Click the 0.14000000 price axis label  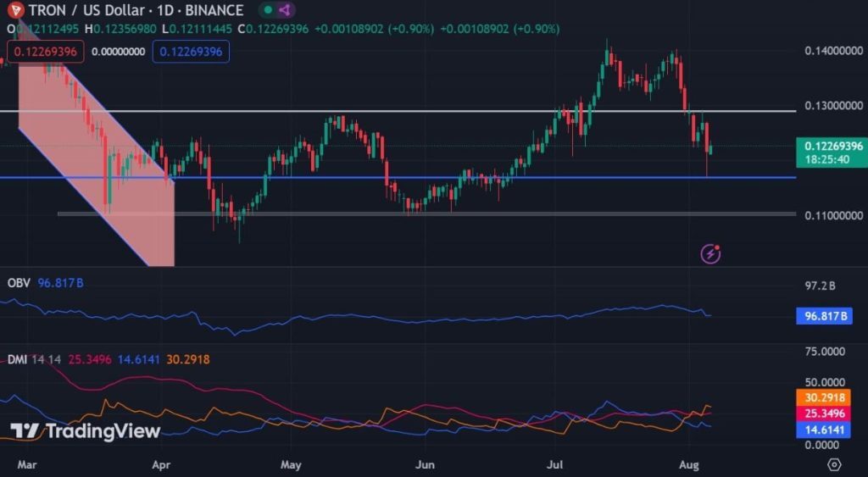coord(834,51)
